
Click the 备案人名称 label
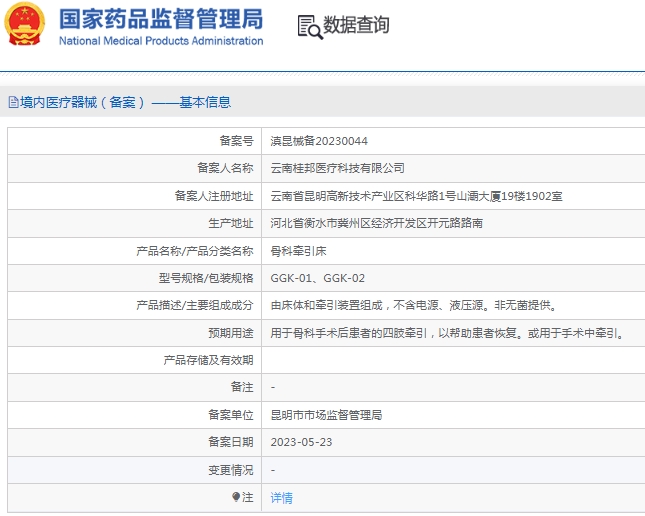[225, 168]
